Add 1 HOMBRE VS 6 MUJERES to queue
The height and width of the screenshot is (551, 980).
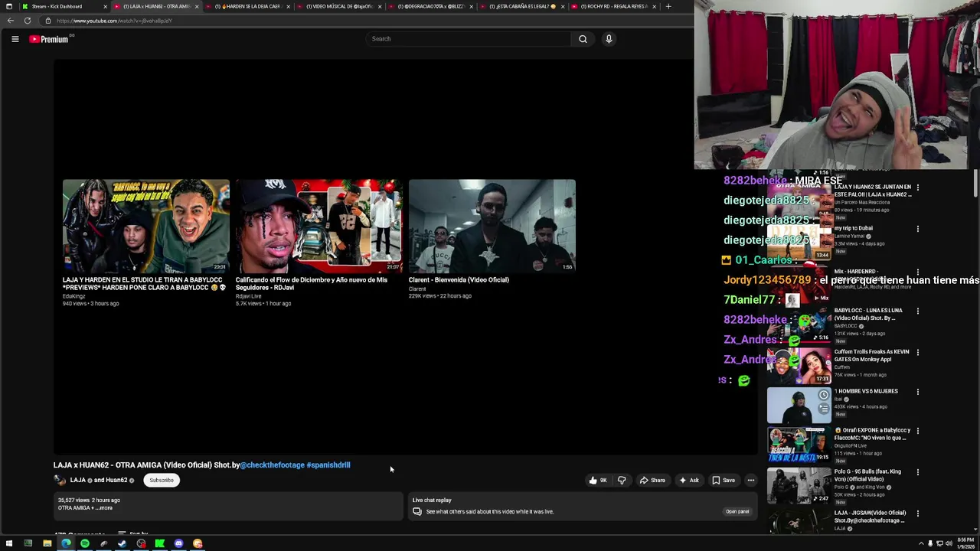[x=823, y=409]
